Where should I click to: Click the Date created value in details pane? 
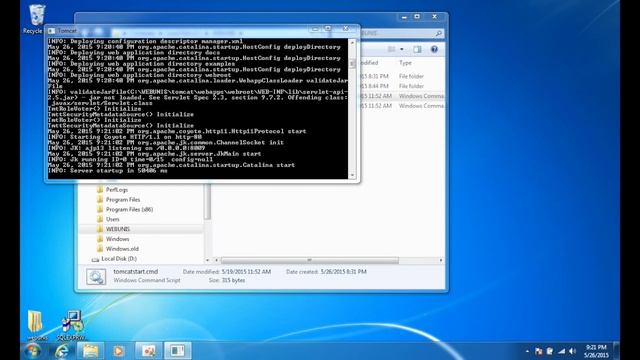(x=343, y=271)
